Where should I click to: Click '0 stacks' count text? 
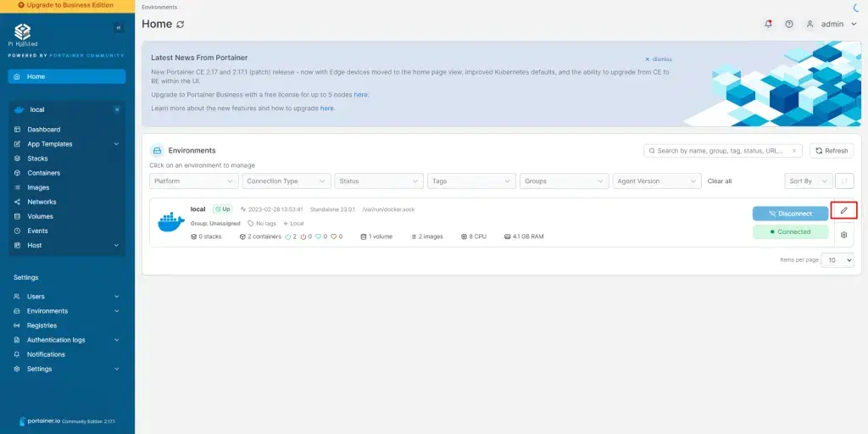pos(206,236)
